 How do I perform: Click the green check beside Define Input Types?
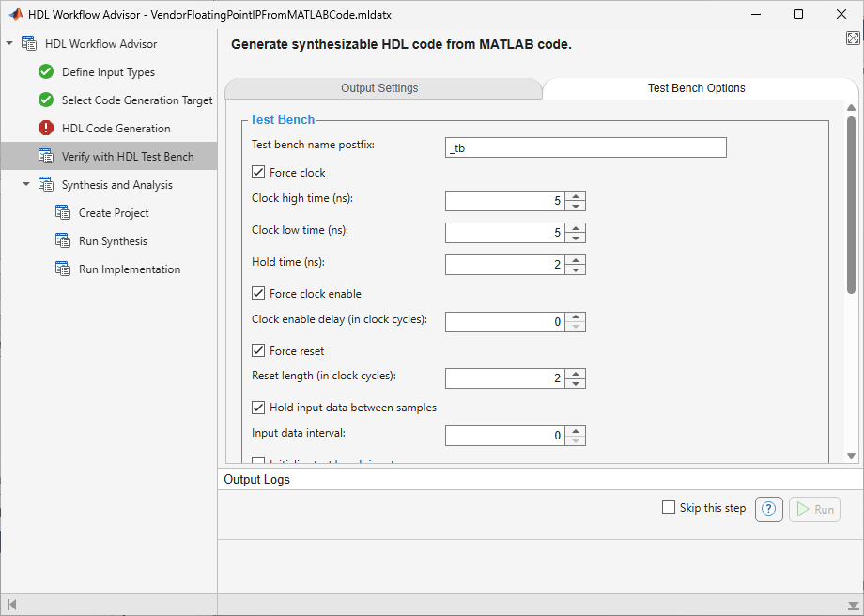(x=46, y=71)
